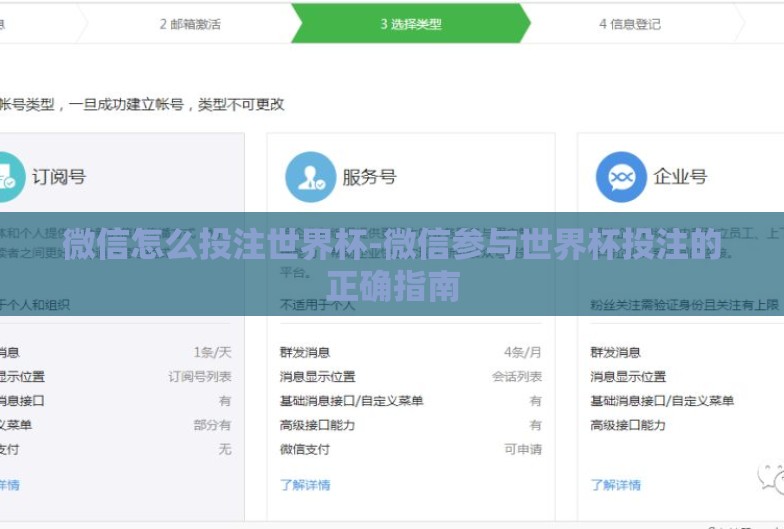
Task: Click 群发消息 row in 服务号 card
Action: (410, 352)
